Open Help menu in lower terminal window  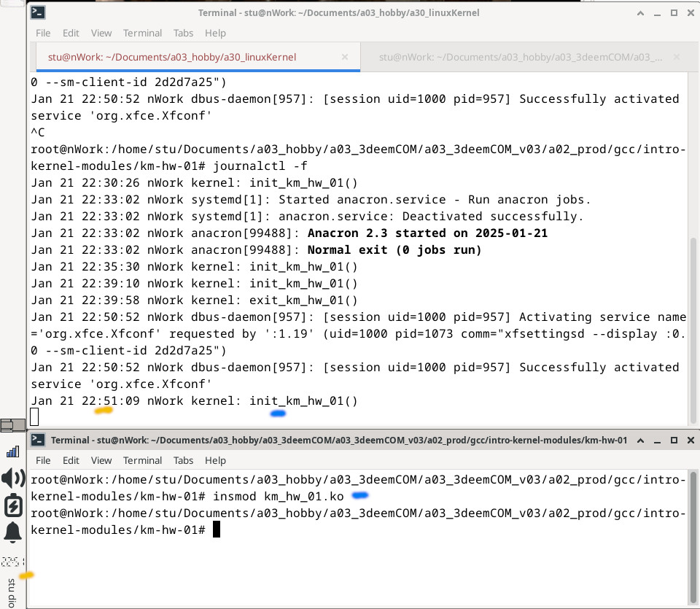click(215, 460)
